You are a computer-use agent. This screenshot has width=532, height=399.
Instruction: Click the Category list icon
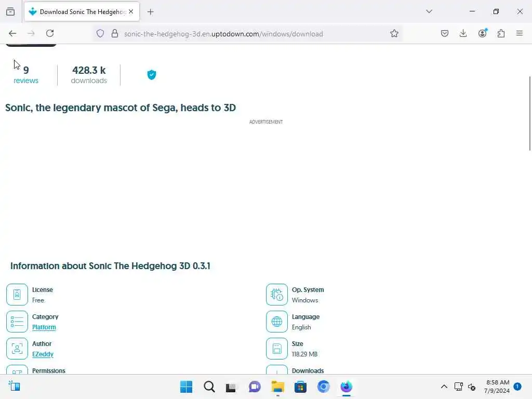pos(17,322)
